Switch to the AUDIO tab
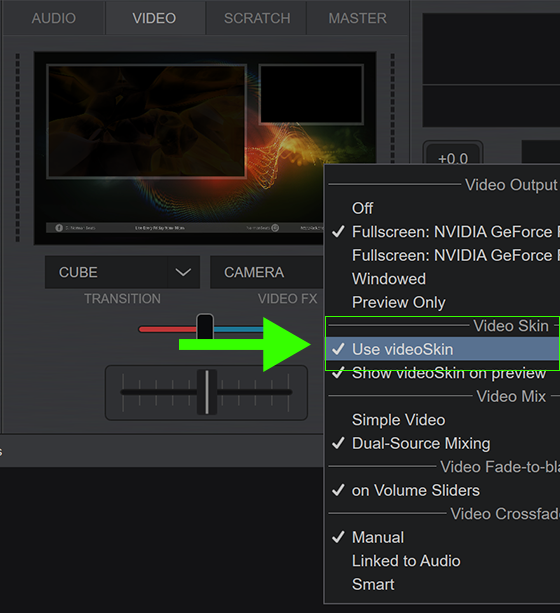Viewport: 560px width, 613px height. click(x=54, y=18)
